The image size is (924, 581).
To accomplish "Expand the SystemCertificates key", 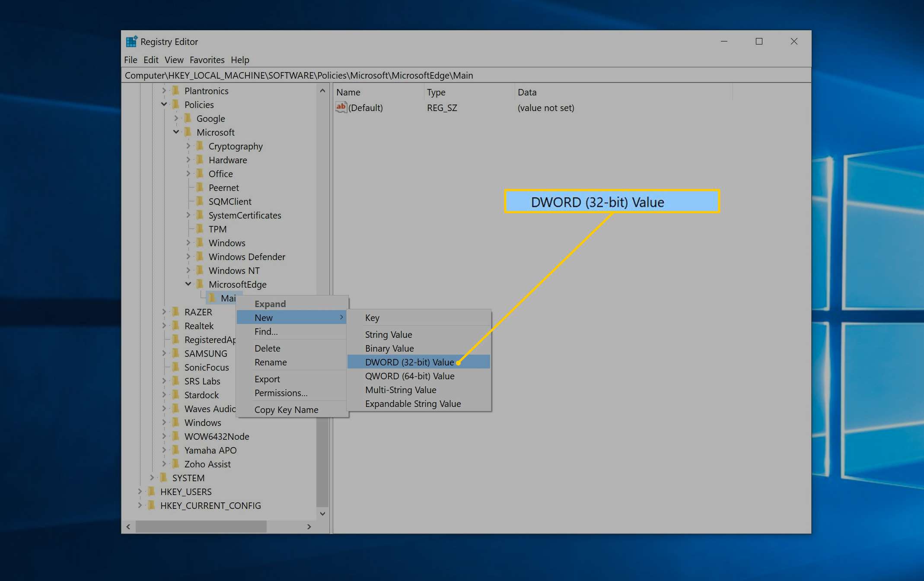I will coord(188,215).
